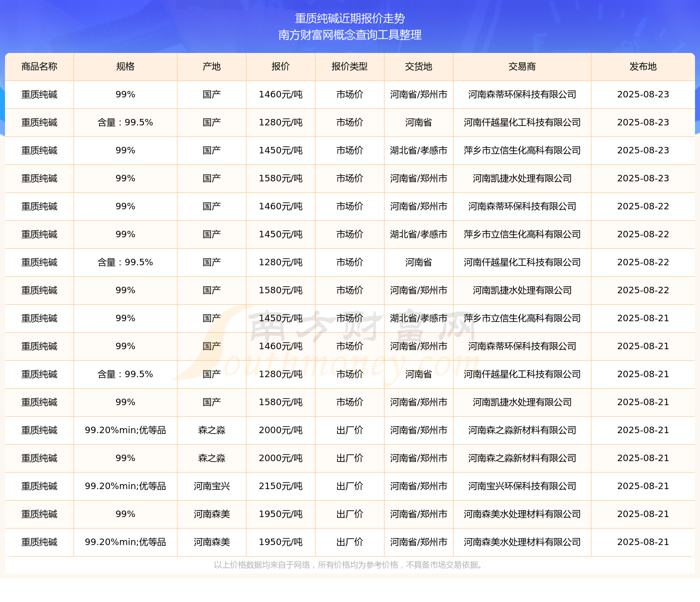The image size is (700, 602).
Task: Click the 规格 column header
Action: point(125,66)
